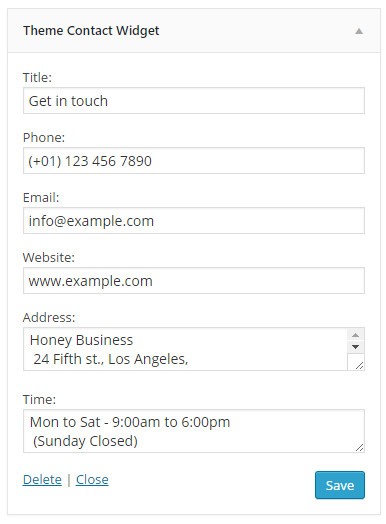Viewport: 386px width, 524px height.
Task: Select the Email field with info@example.com
Action: pyautogui.click(x=194, y=221)
